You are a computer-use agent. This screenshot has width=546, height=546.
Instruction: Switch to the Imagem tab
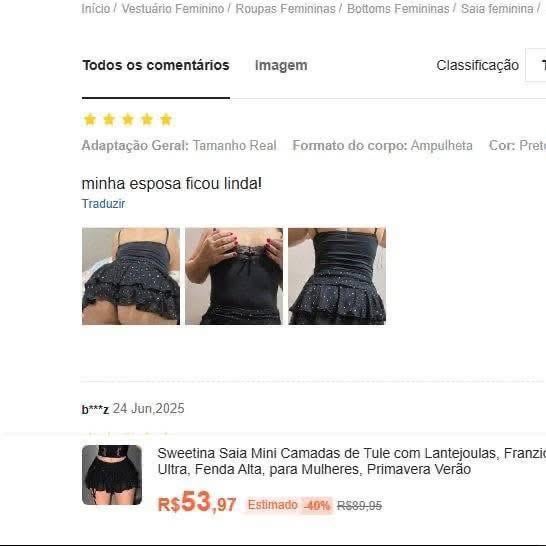click(x=281, y=65)
